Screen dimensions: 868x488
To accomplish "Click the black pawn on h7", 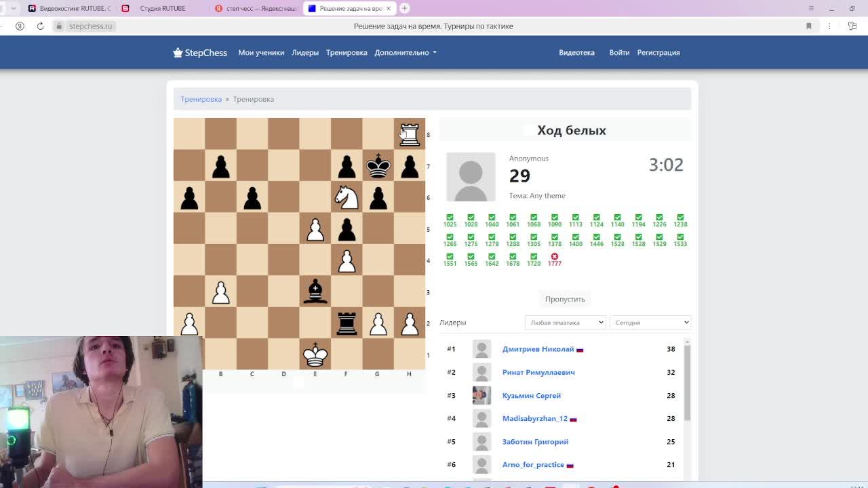I will pyautogui.click(x=409, y=165).
